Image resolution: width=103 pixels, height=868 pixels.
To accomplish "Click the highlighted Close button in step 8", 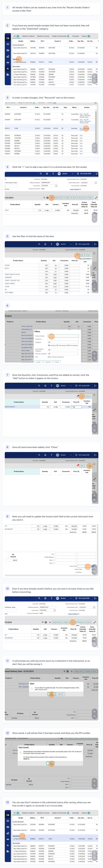I will [x=88, y=466].
